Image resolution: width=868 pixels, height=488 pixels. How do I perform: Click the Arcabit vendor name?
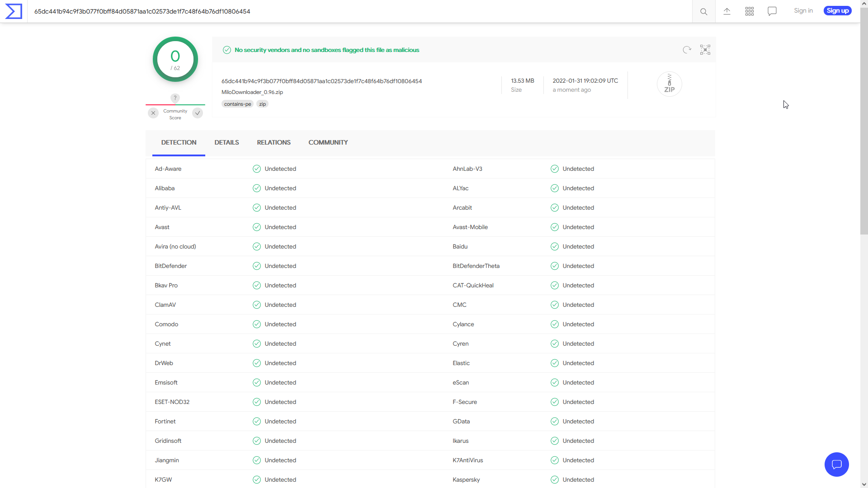(462, 208)
